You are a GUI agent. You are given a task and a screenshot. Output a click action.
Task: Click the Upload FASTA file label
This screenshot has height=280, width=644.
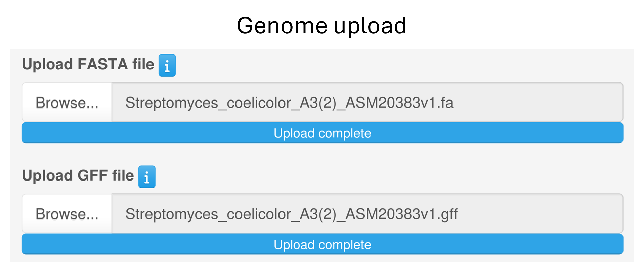tap(88, 64)
